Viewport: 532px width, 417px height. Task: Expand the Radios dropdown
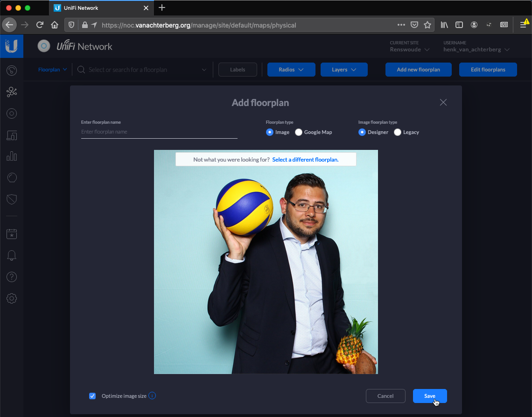291,69
